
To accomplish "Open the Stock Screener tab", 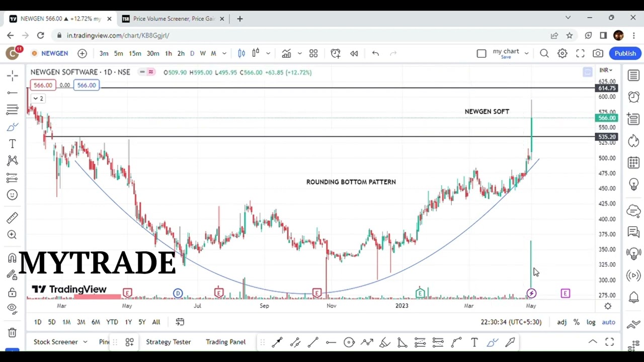I will pos(56,342).
